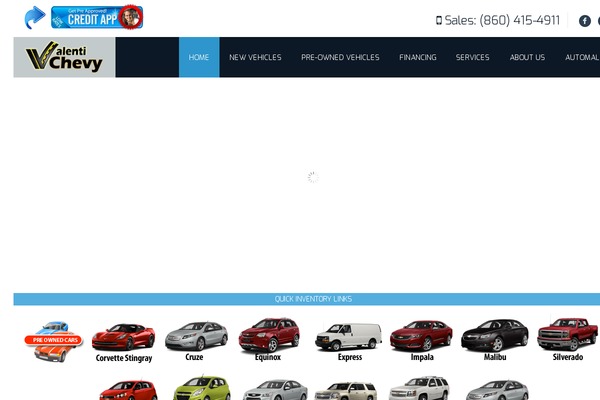Viewport: 600px width, 400px height.
Task: Open the Facebook page icon
Action: [x=584, y=21]
